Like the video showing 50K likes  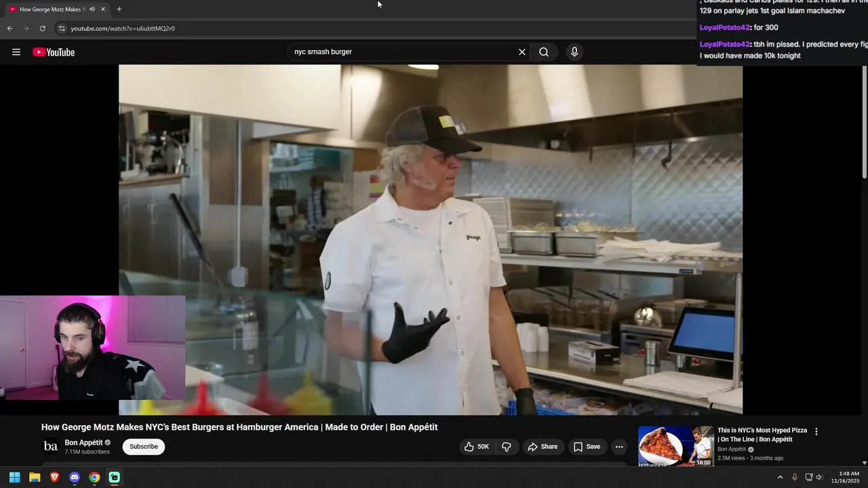[x=477, y=447]
